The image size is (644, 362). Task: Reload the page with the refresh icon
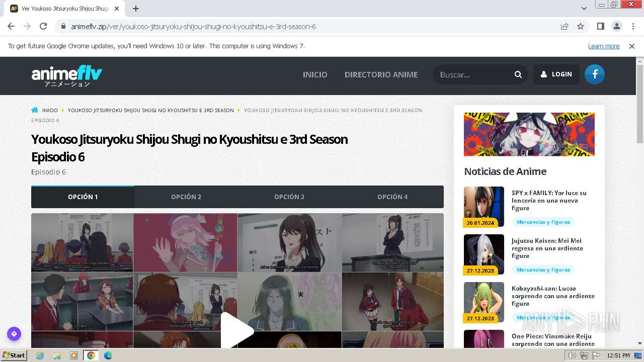43,26
